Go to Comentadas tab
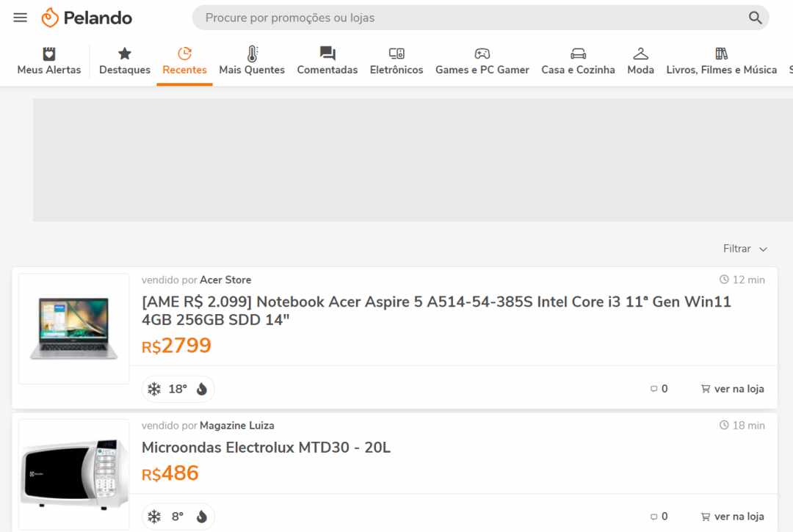The image size is (793, 532). click(327, 61)
